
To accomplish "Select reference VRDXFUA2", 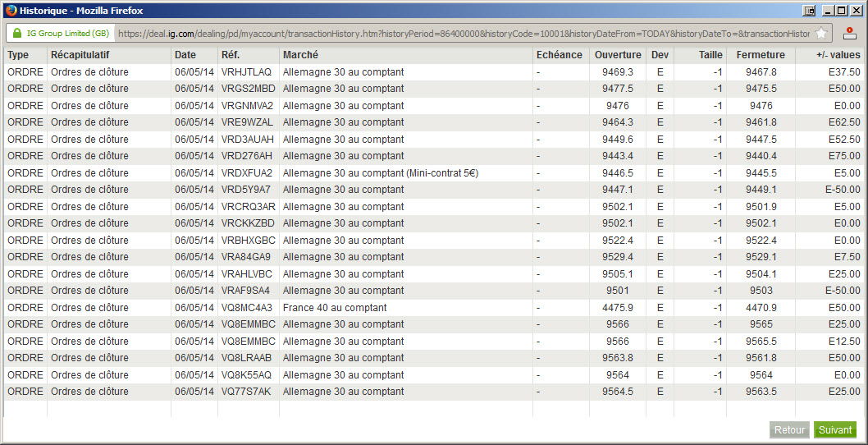I will (247, 173).
